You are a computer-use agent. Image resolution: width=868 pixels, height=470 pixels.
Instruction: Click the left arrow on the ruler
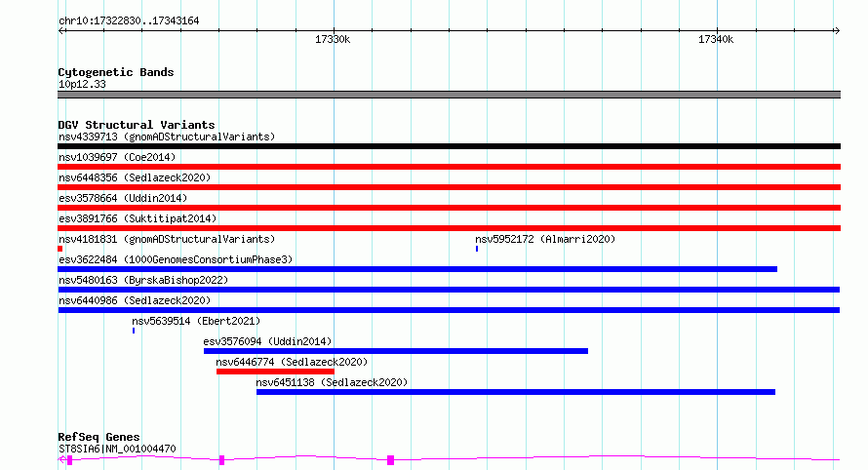[x=61, y=31]
